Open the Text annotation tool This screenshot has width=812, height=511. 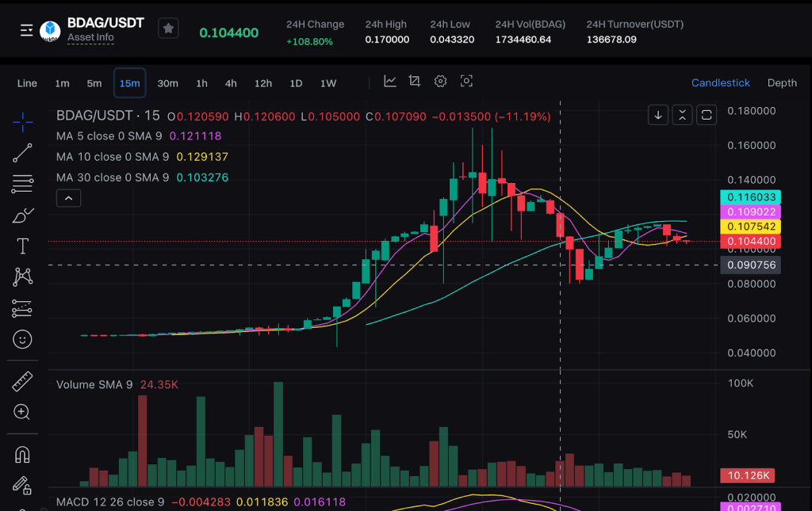pyautogui.click(x=21, y=246)
